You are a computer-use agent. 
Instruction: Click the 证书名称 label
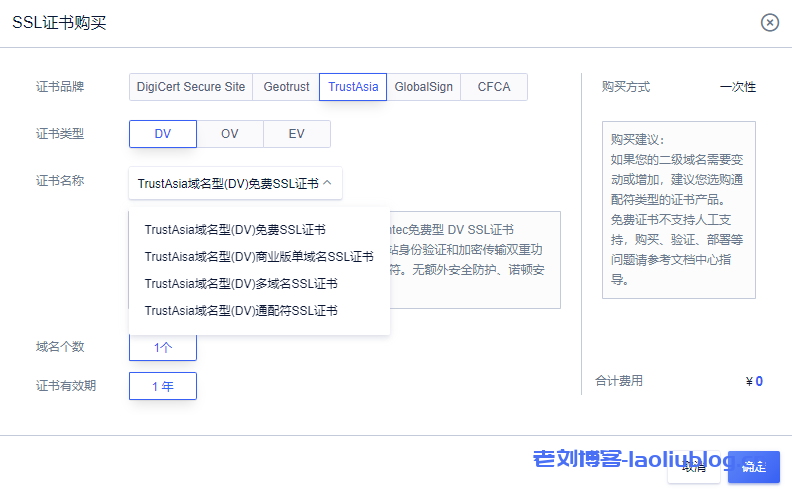coord(60,181)
